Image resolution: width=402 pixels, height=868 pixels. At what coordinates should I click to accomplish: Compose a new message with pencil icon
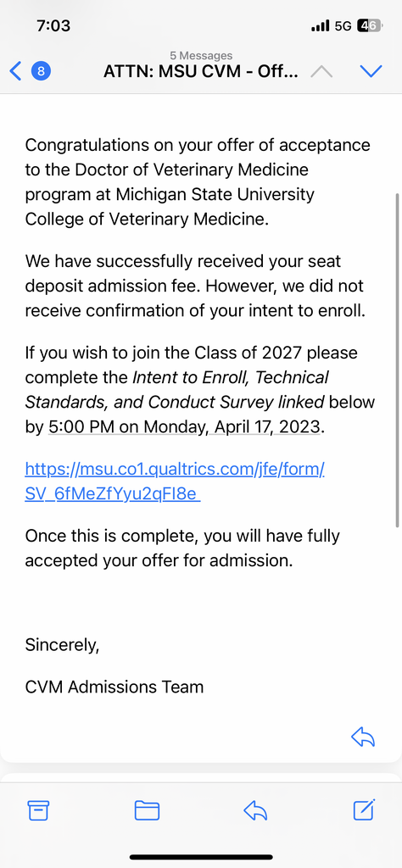point(365,810)
